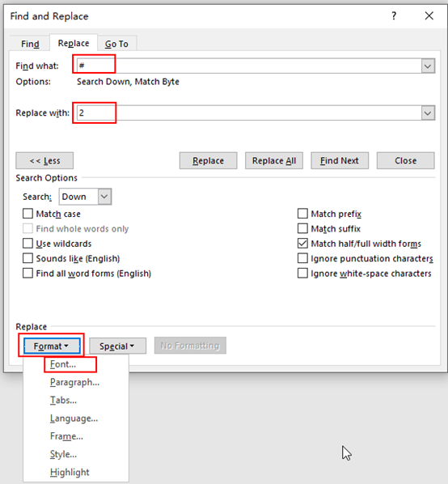
Task: Uncheck Match half/full width forms
Action: (x=302, y=244)
